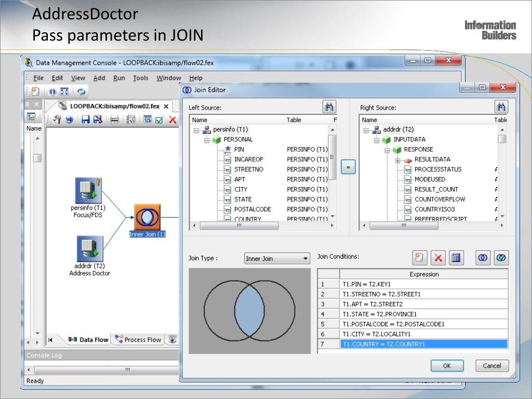Select expression T1.STREETNO = T2.STREET1
This screenshot has width=532, height=399.
tap(423, 294)
